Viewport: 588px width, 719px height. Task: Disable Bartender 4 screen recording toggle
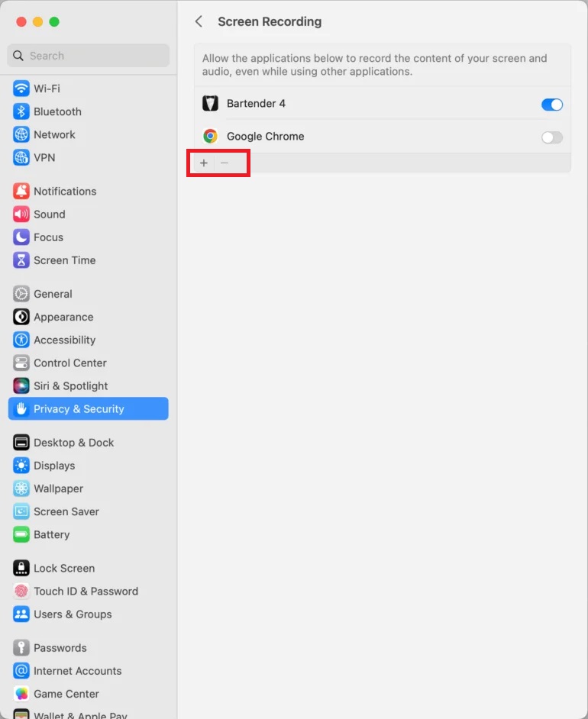click(552, 105)
